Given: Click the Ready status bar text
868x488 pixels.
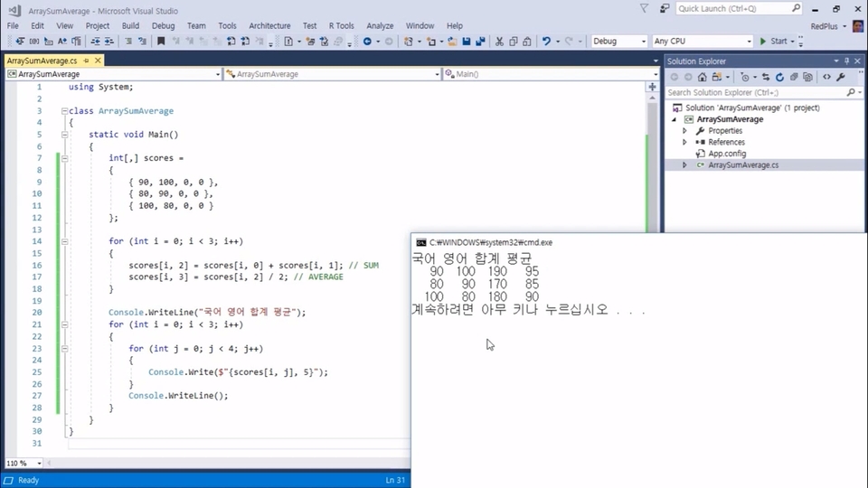Looking at the screenshot, I should [x=28, y=480].
